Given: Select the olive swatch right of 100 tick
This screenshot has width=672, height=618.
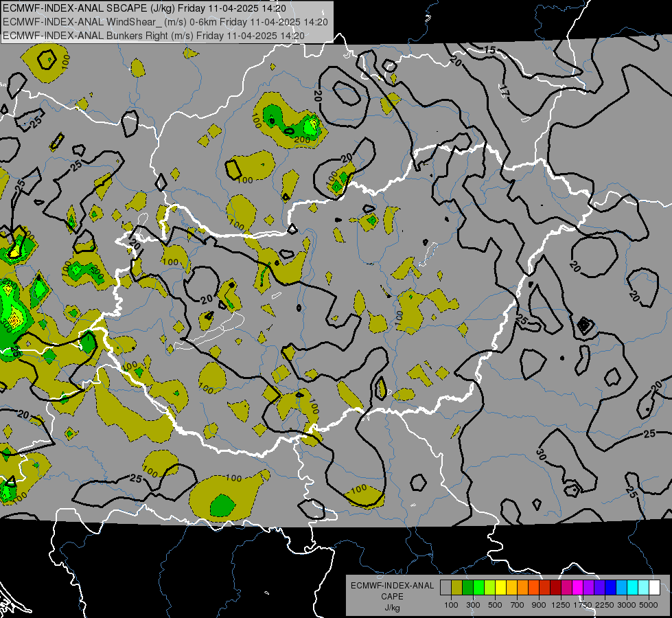Looking at the screenshot, I should pyautogui.click(x=457, y=588).
